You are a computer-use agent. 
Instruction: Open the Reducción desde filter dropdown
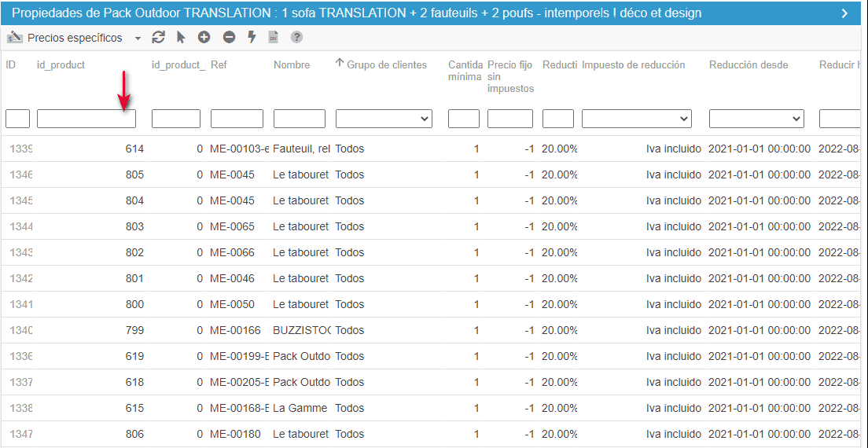[756, 119]
